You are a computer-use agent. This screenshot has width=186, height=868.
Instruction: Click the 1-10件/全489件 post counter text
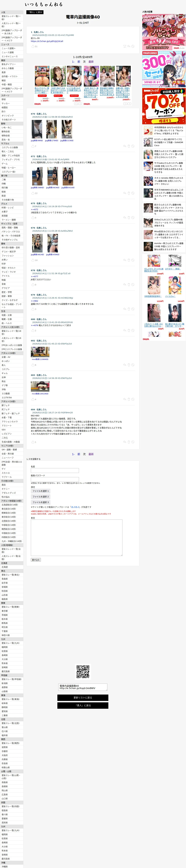[x=83, y=57]
